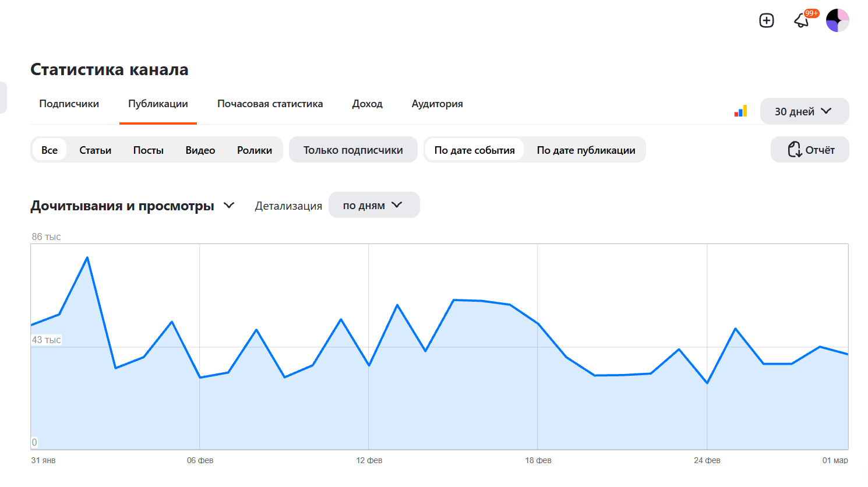Go to the Доход tab
The width and height of the screenshot is (868, 487).
(x=367, y=104)
